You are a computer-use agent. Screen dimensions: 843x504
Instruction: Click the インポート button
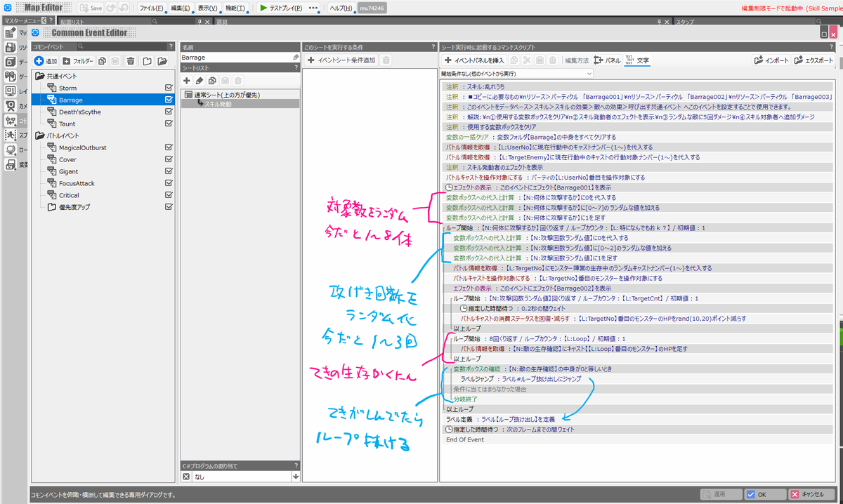771,60
